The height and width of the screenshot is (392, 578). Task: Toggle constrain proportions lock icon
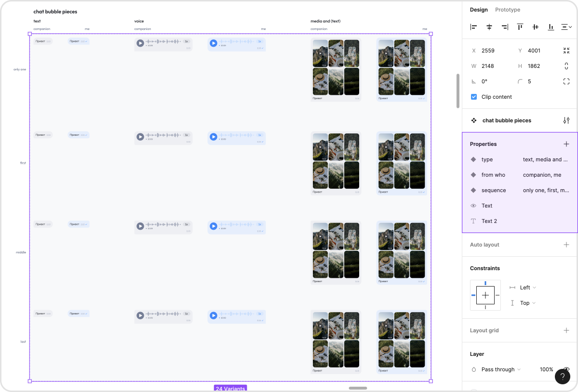566,66
